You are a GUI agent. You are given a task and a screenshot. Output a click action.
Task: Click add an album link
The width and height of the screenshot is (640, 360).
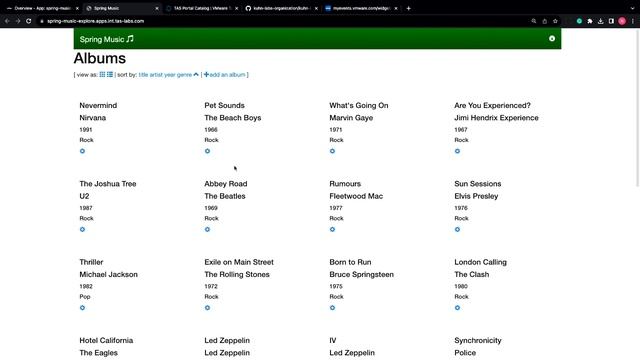point(224,75)
